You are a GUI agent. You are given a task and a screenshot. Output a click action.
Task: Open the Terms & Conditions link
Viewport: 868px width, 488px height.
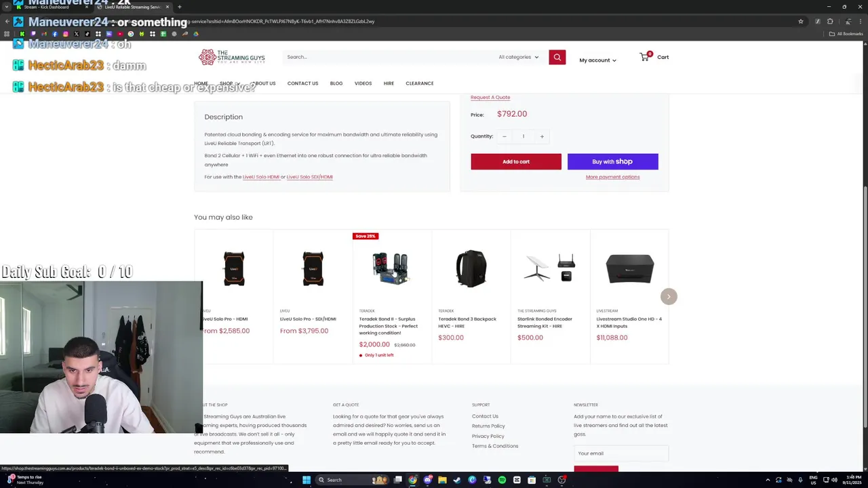coord(495,446)
